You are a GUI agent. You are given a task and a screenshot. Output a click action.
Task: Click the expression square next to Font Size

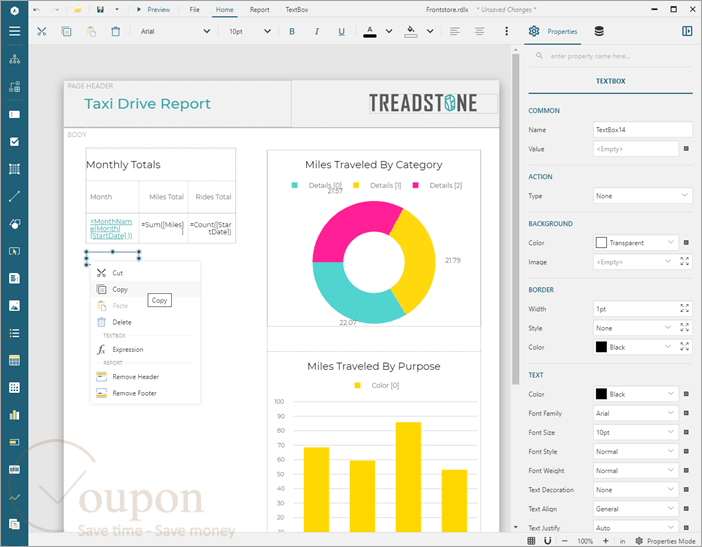coord(686,432)
